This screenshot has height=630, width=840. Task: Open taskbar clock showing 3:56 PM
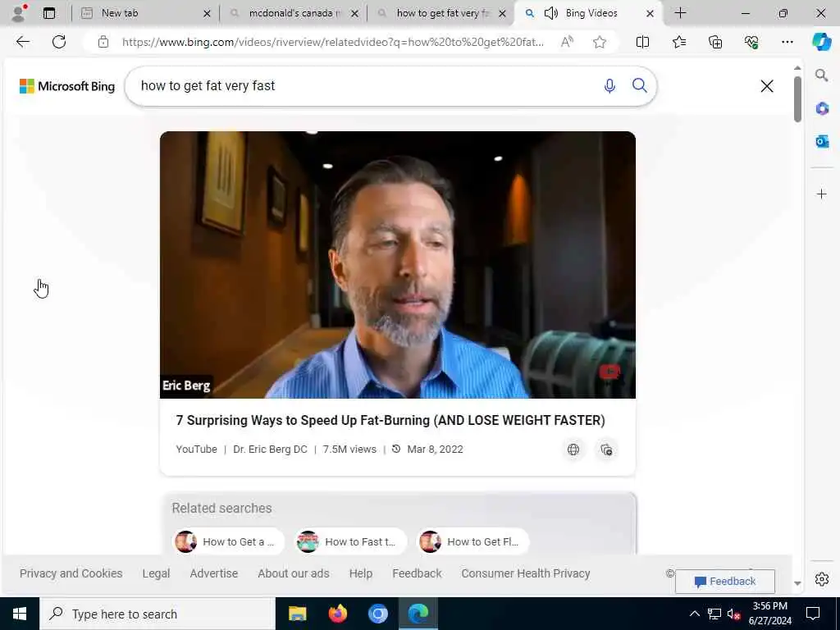[x=769, y=614]
